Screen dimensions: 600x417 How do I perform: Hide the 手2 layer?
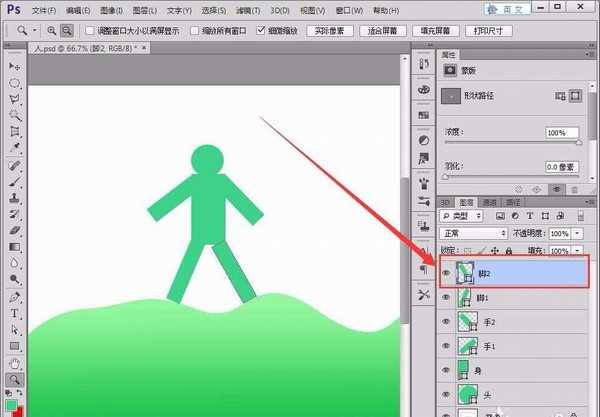(x=446, y=322)
